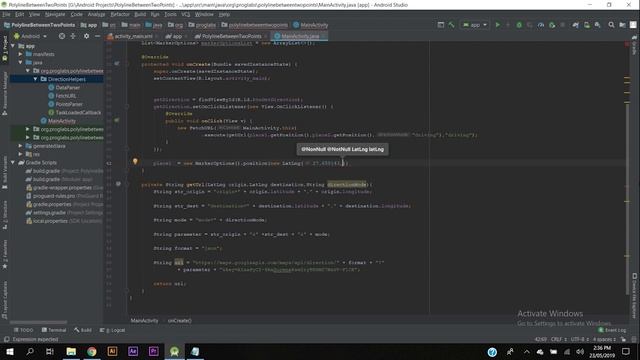This screenshot has height=360, width=640.
Task: Open SDK Manager icon in toolbar
Action: tap(598, 25)
